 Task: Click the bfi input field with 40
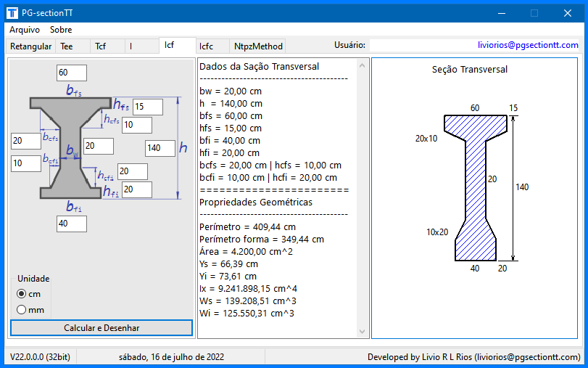(x=72, y=224)
